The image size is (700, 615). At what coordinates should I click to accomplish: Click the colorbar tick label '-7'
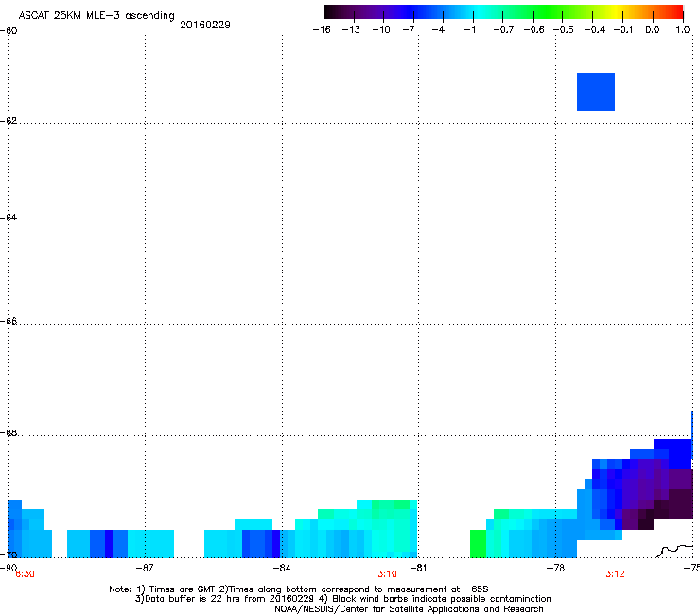click(x=408, y=30)
